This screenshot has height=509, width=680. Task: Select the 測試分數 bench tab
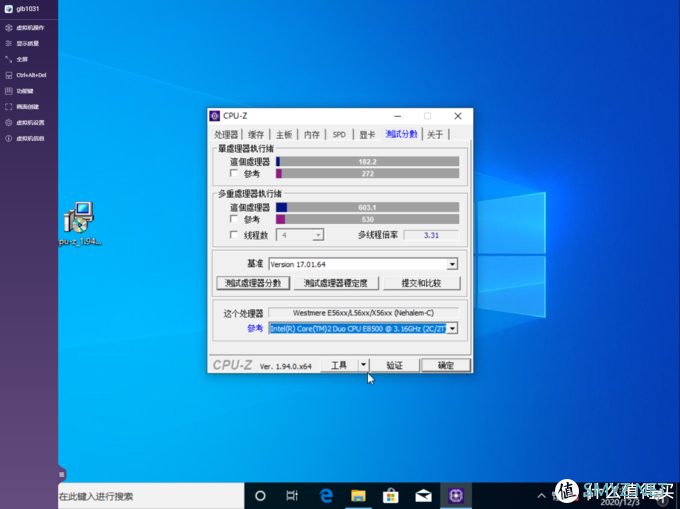(402, 134)
